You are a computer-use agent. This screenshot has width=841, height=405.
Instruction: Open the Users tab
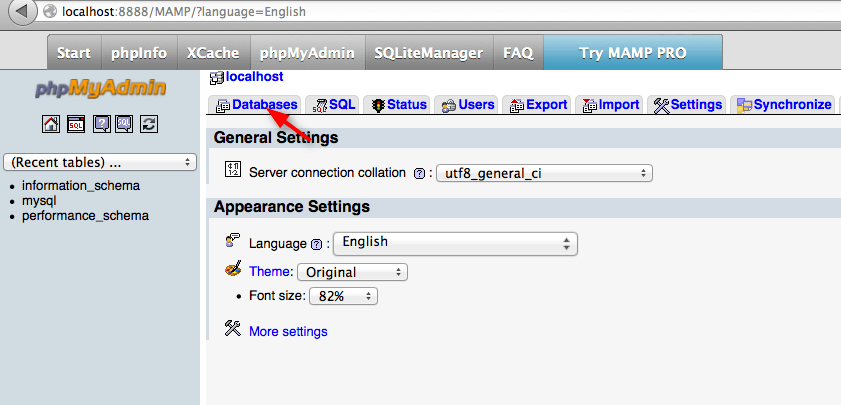(x=467, y=105)
